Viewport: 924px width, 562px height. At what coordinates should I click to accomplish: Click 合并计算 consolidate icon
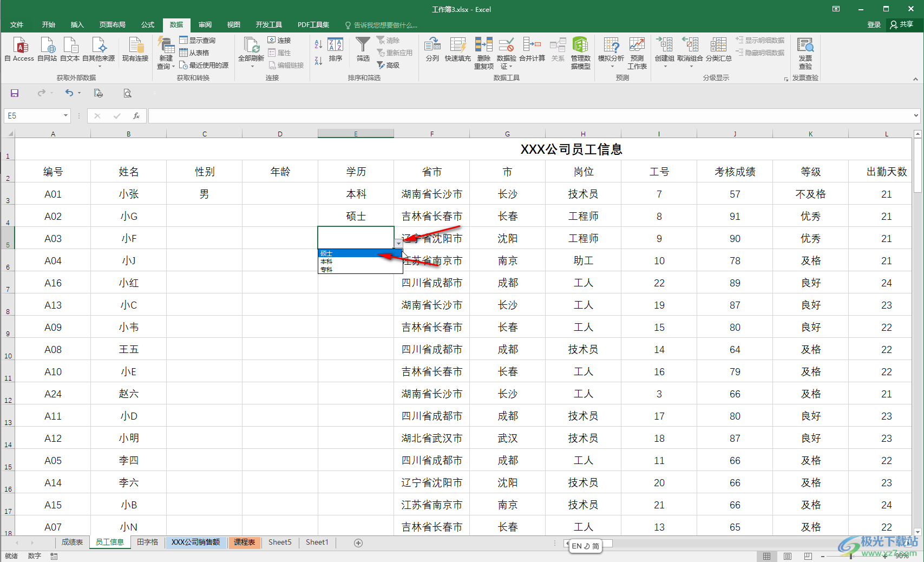click(x=532, y=49)
